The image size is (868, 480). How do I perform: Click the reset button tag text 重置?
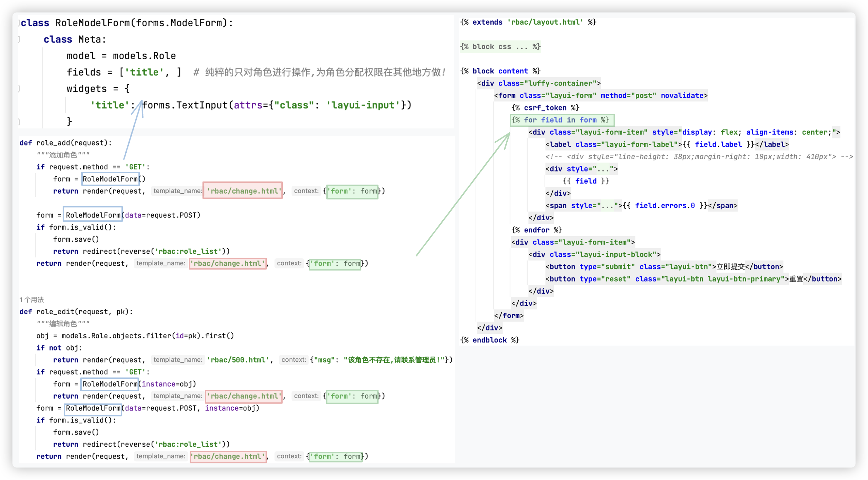point(796,279)
